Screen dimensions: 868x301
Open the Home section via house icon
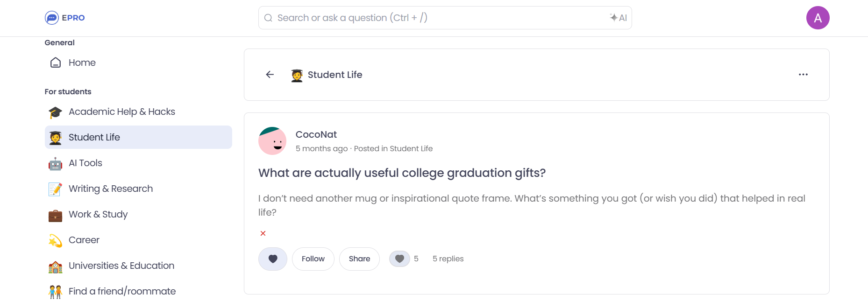pyautogui.click(x=56, y=62)
